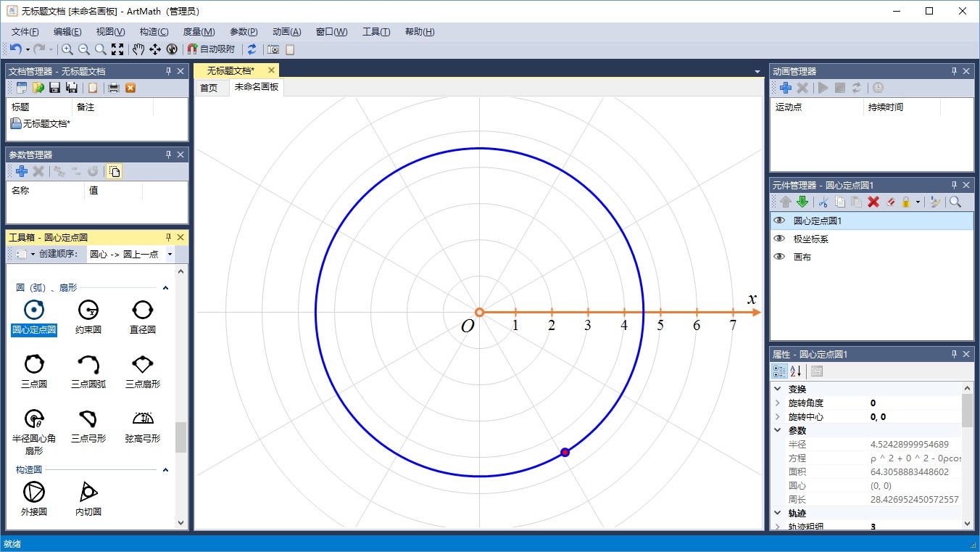Viewport: 980px width, 552px height.
Task: Select the 直径圆 diameter circle tool
Action: click(x=143, y=310)
